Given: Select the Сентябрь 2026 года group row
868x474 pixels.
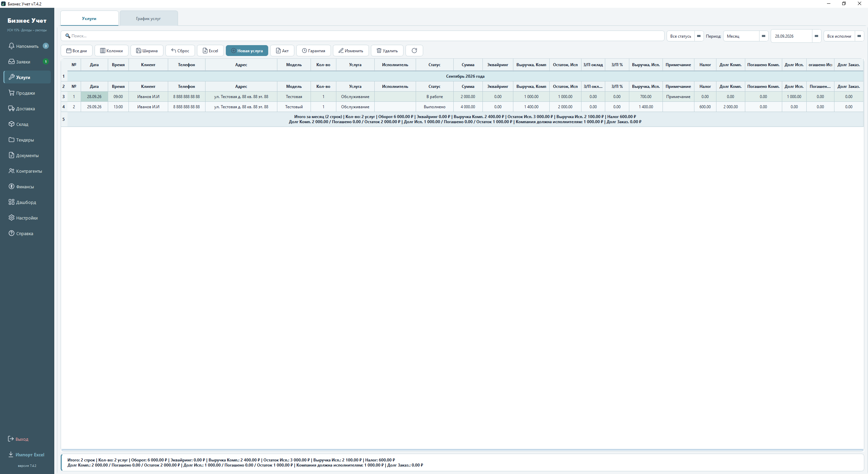Looking at the screenshot, I should click(465, 76).
